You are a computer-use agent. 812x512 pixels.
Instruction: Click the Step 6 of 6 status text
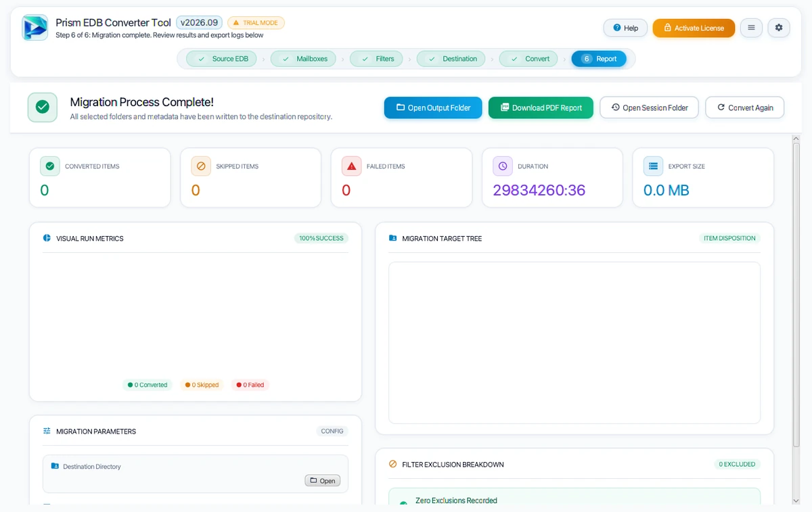(x=160, y=35)
